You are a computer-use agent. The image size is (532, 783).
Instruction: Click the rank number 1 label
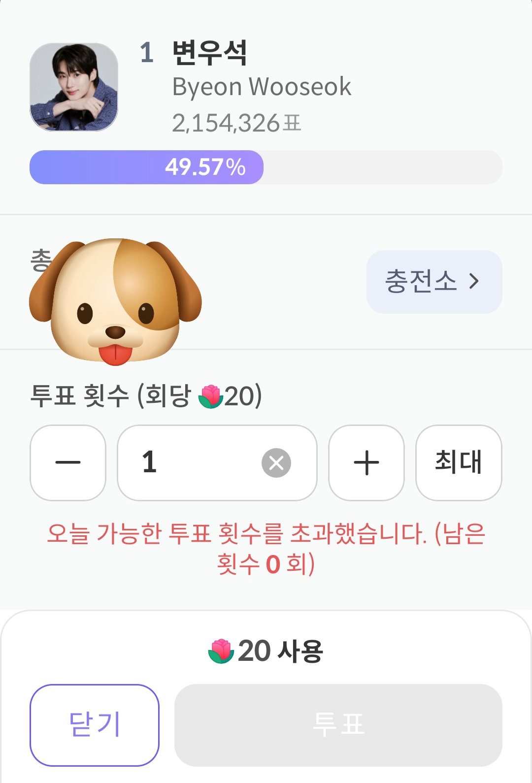click(147, 53)
